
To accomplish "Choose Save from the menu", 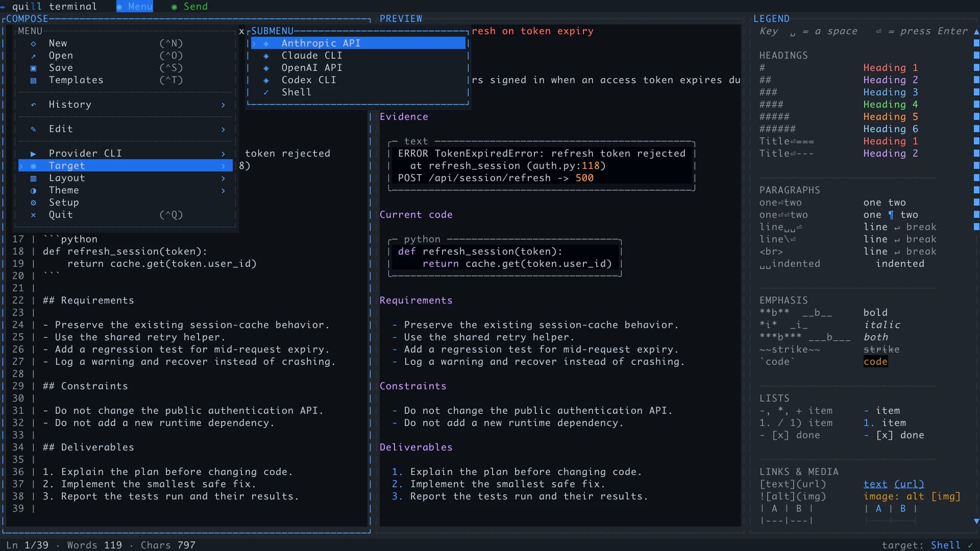I will (x=126, y=68).
